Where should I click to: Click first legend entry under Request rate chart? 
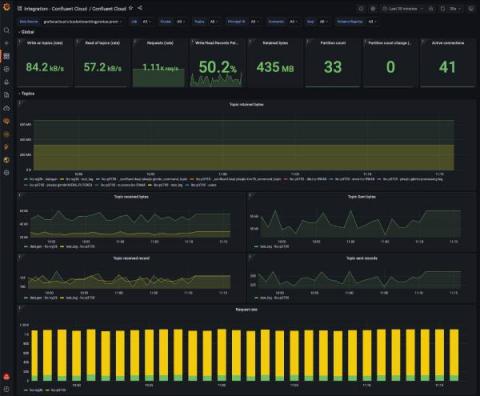coord(33,390)
